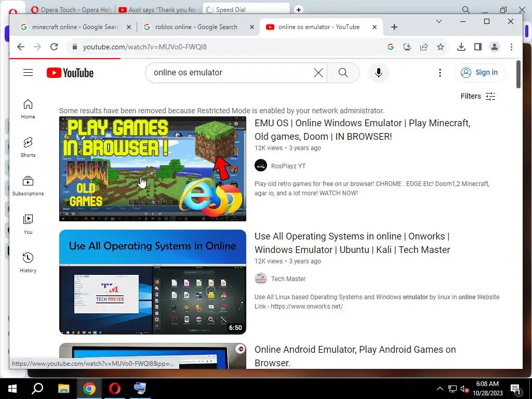Click the address bar URL

pos(145,47)
